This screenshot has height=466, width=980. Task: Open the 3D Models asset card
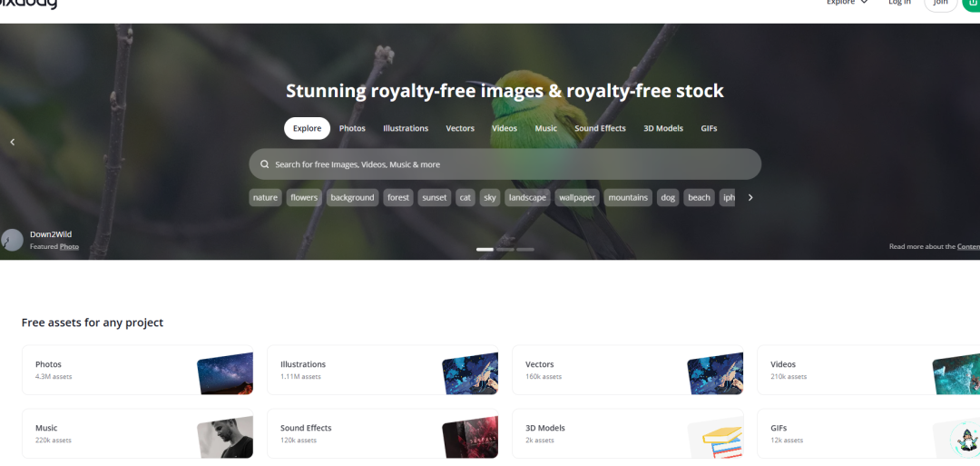pyautogui.click(x=628, y=433)
